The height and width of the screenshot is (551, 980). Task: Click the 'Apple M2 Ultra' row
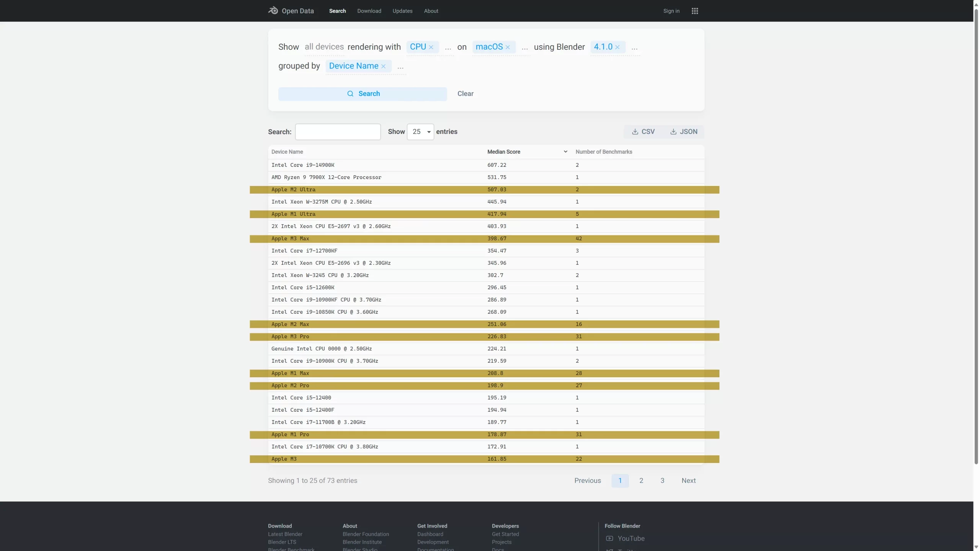tap(486, 190)
